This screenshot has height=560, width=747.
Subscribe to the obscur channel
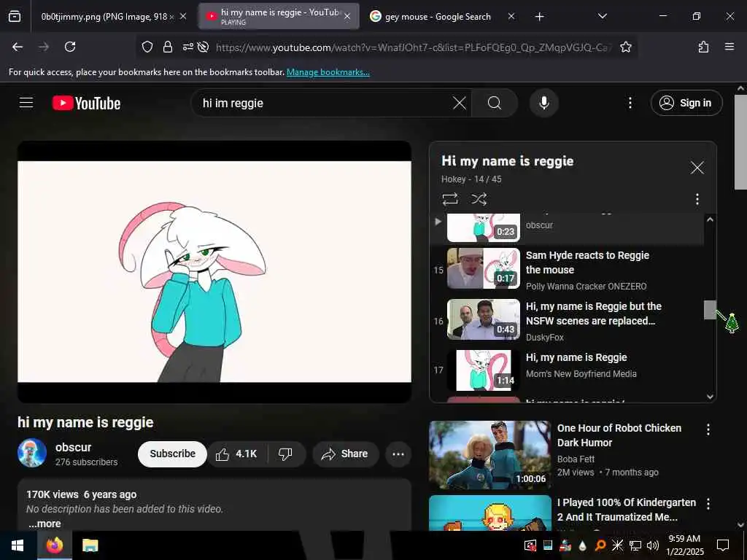click(172, 454)
